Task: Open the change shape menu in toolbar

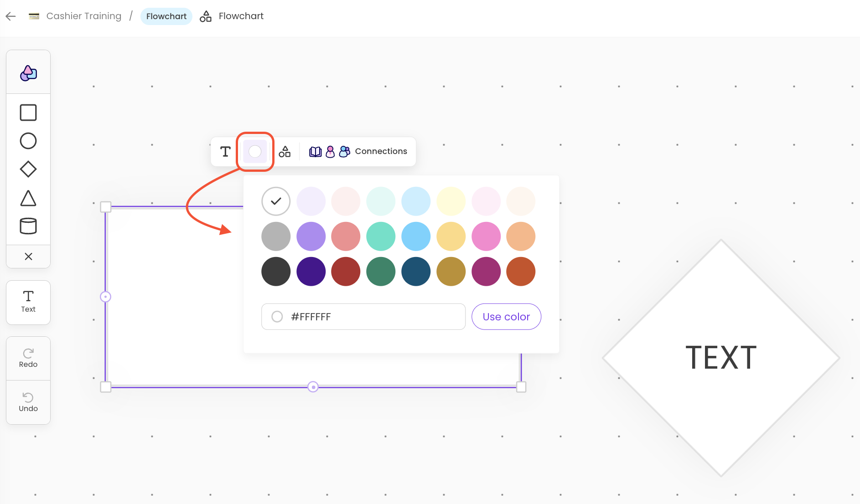Action: click(285, 151)
